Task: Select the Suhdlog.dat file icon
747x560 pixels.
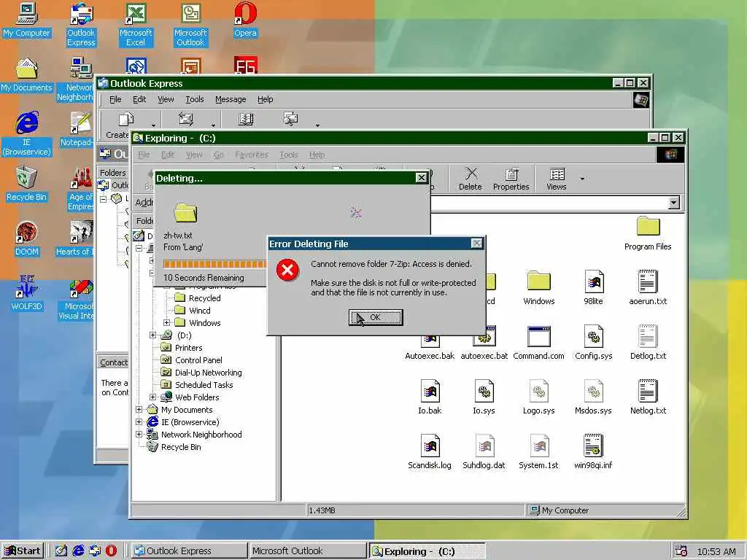Action: click(x=484, y=452)
